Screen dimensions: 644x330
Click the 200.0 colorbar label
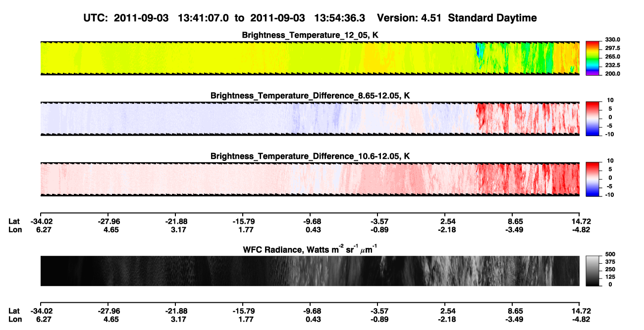point(613,74)
